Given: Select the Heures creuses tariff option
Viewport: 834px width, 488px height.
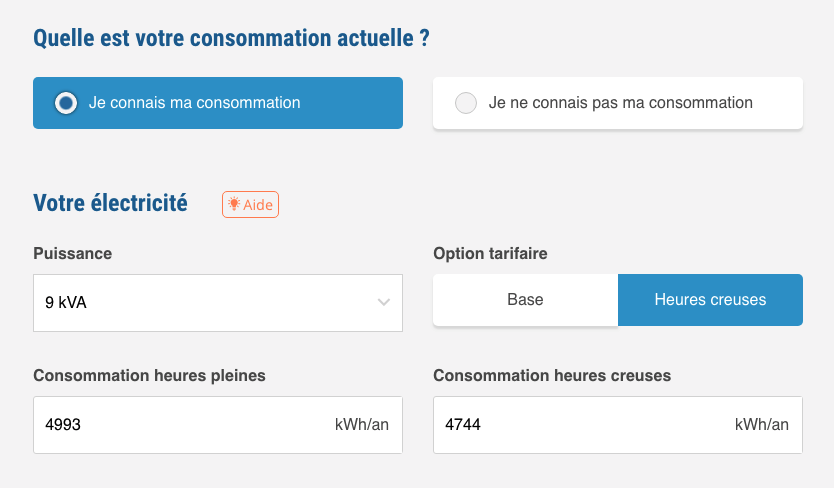Looking at the screenshot, I should pyautogui.click(x=710, y=300).
